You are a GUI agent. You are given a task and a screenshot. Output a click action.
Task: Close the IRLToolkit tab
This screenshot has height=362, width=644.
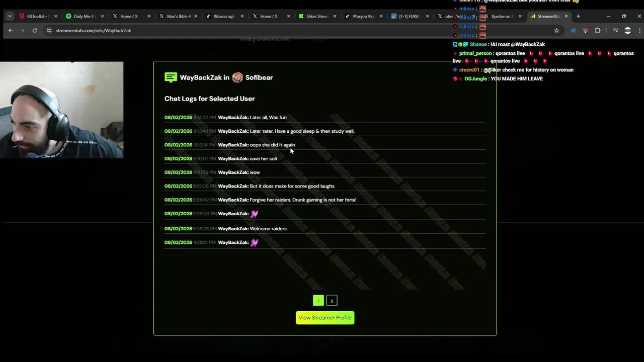click(x=55, y=16)
